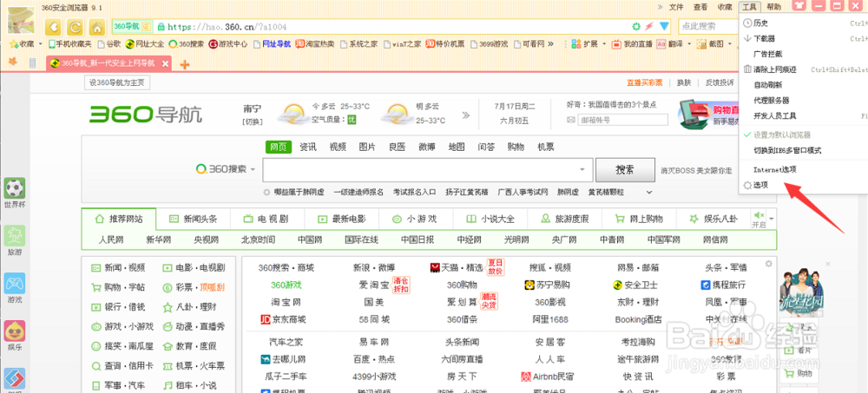The image size is (868, 393).
Task: Reload the page with the refresh button
Action: [76, 27]
